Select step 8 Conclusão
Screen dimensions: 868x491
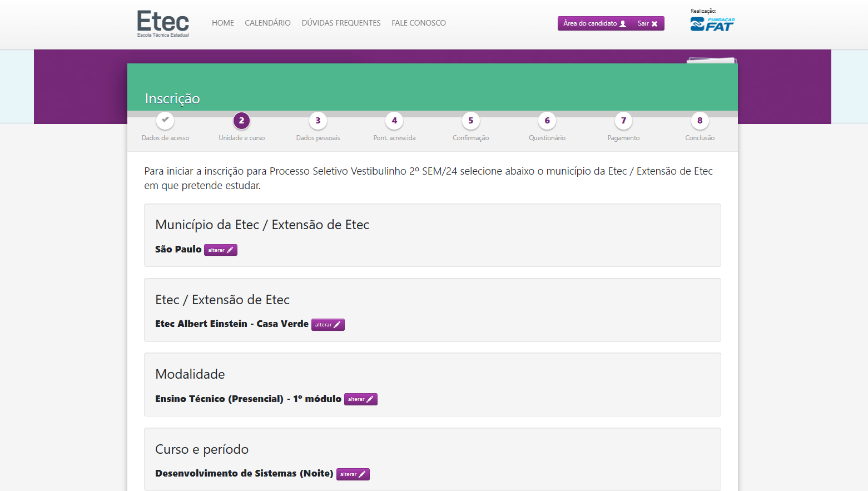[700, 121]
